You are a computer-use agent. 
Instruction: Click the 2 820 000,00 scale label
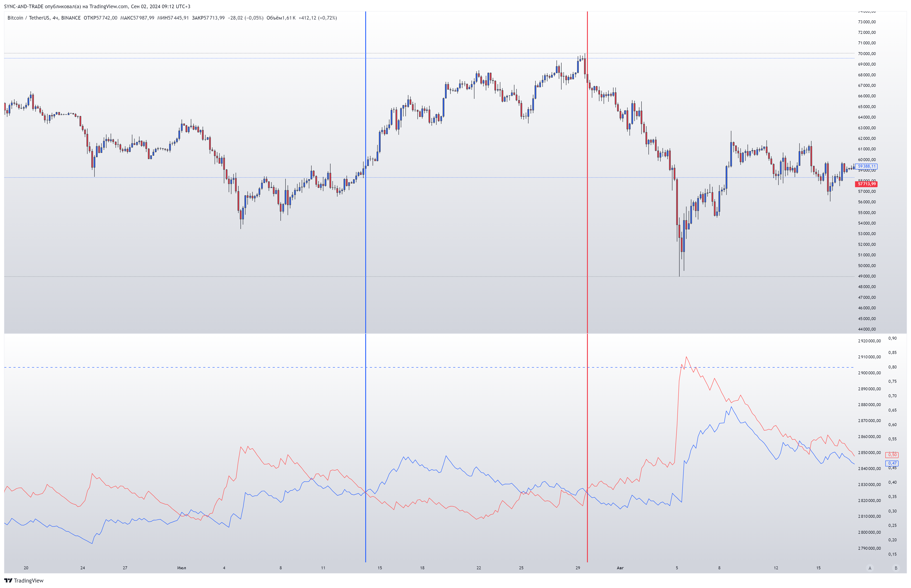[869, 501]
